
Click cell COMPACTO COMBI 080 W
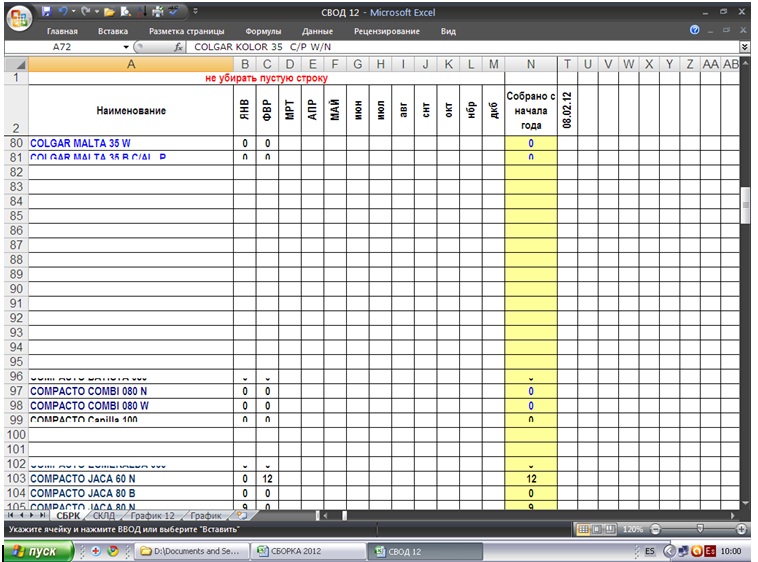[x=131, y=405]
